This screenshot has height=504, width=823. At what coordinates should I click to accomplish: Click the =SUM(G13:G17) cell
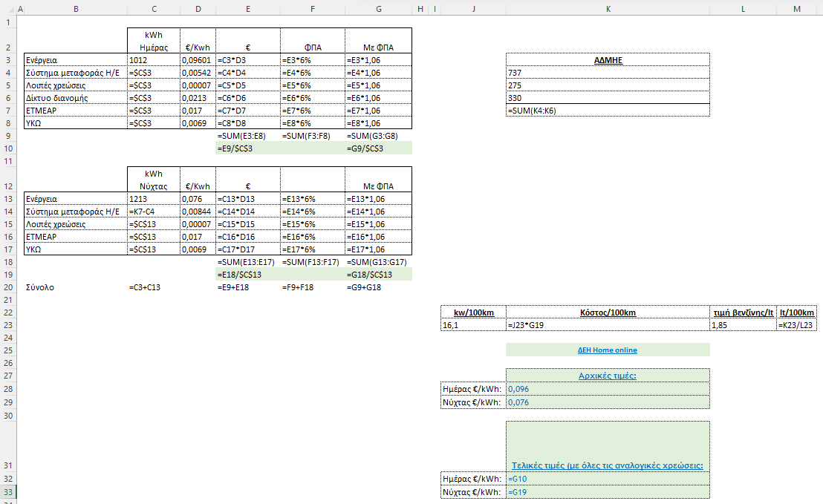[378, 262]
